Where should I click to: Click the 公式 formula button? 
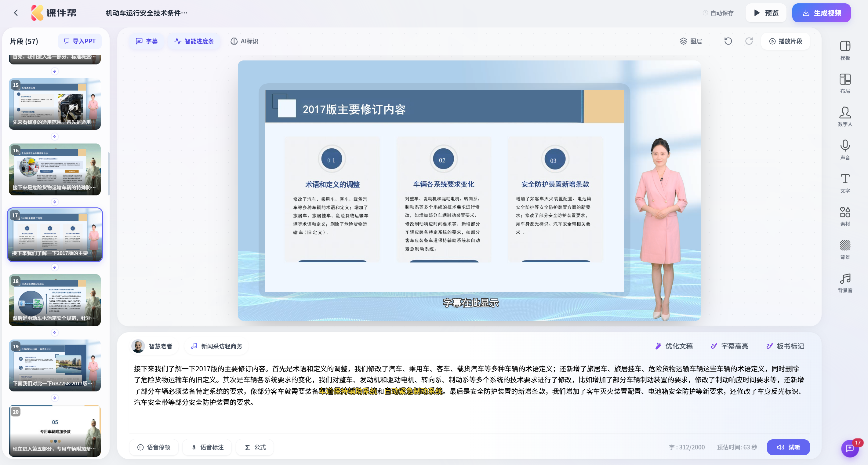(255, 447)
